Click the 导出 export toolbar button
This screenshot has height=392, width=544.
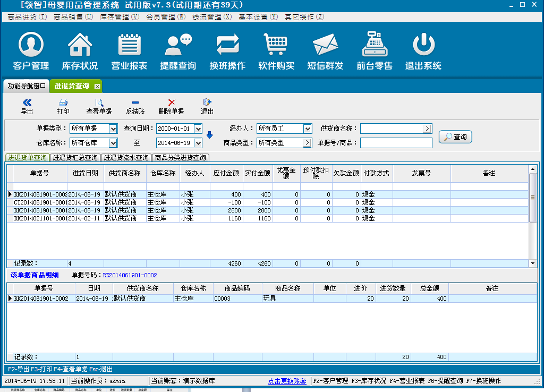(27, 106)
